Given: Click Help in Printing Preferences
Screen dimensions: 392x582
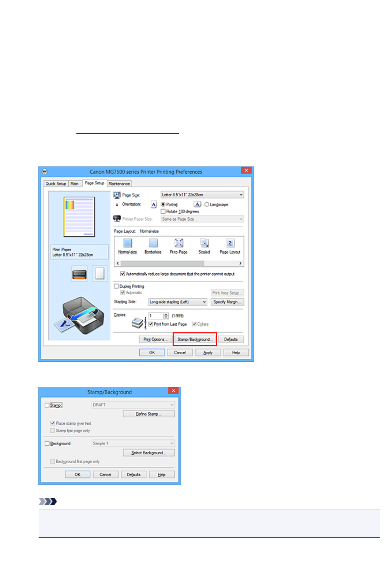Looking at the screenshot, I should pyautogui.click(x=236, y=353).
